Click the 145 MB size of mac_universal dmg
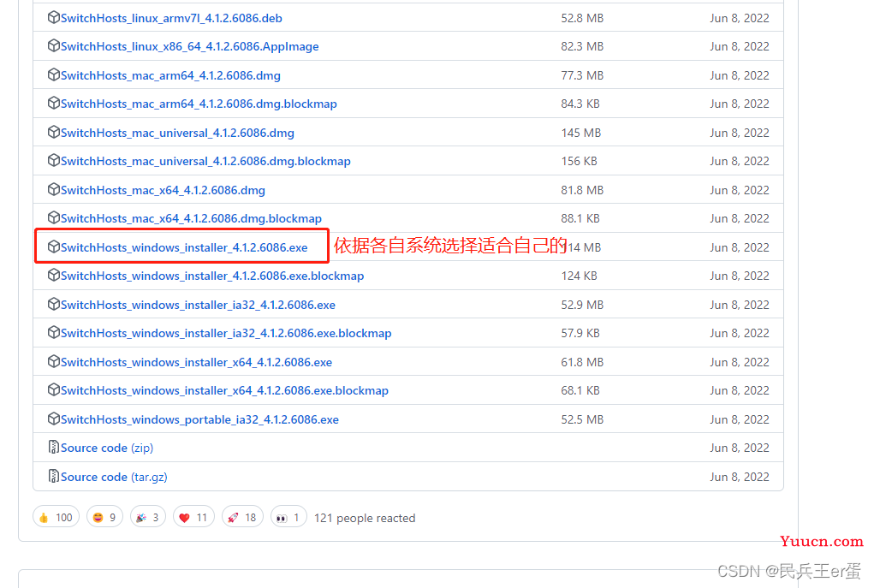 pyautogui.click(x=580, y=134)
